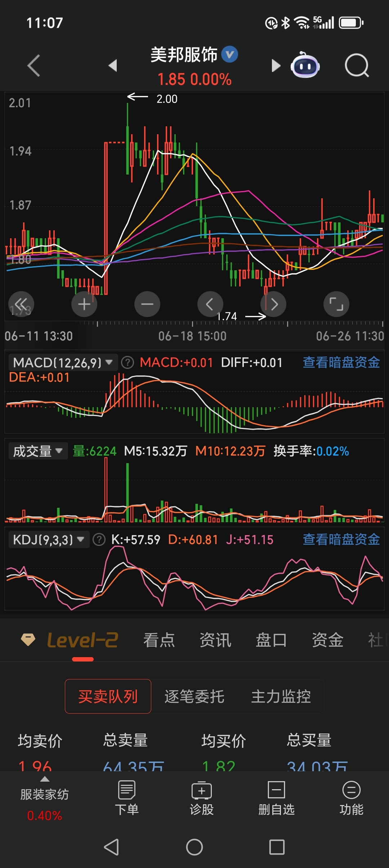The width and height of the screenshot is (389, 868).
Task: Zoom out chart with minus button
Action: coord(147,304)
